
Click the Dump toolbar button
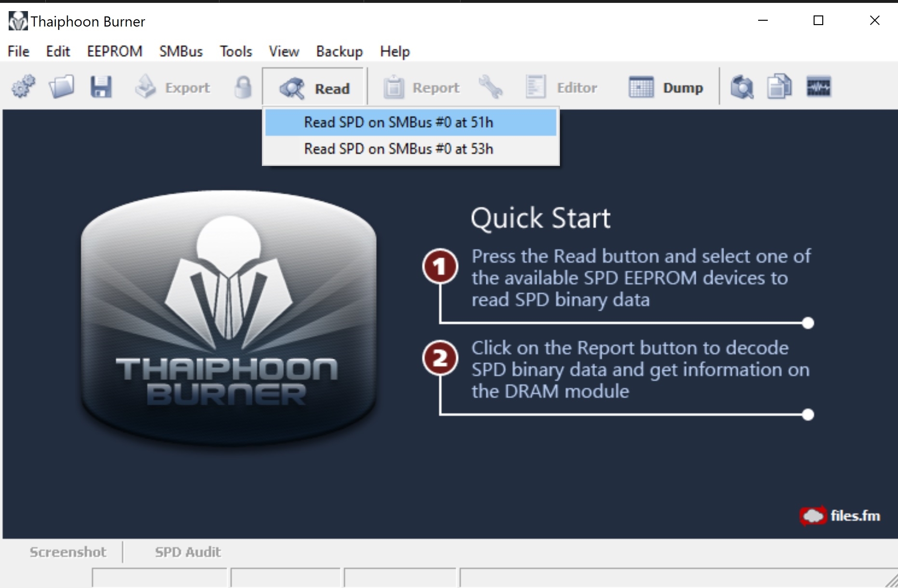666,87
